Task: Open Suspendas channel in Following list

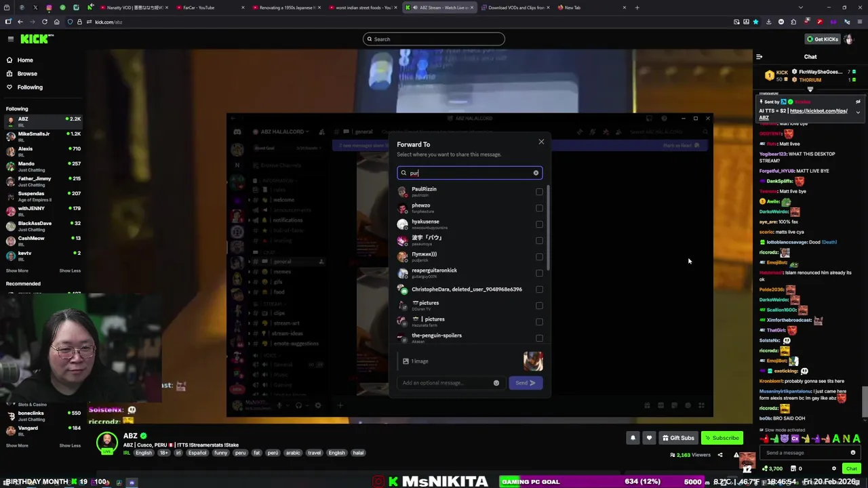Action: 42,197
